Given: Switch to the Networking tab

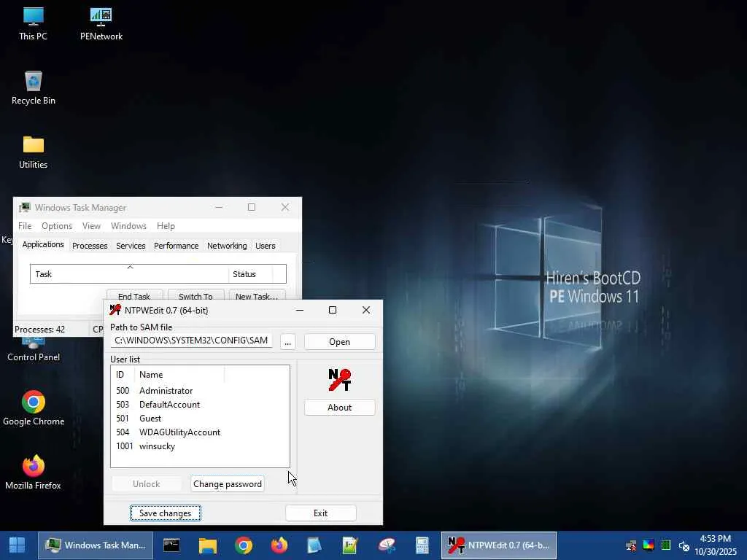Looking at the screenshot, I should point(227,246).
